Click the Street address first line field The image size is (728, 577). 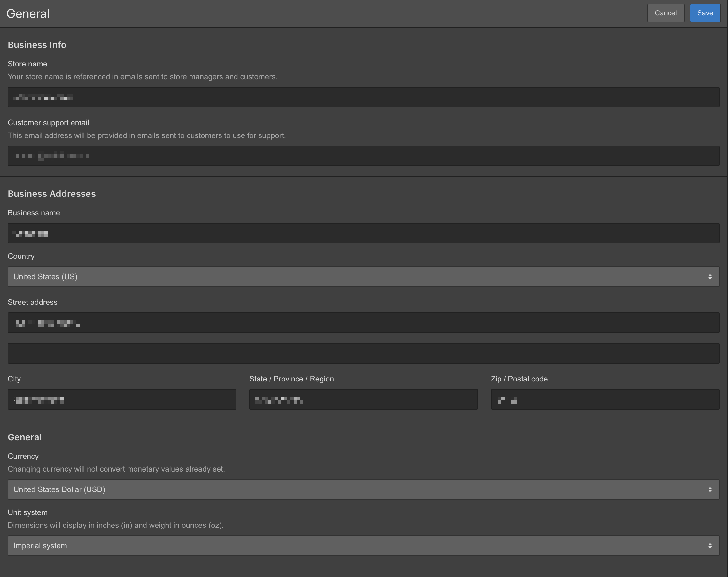coord(363,323)
